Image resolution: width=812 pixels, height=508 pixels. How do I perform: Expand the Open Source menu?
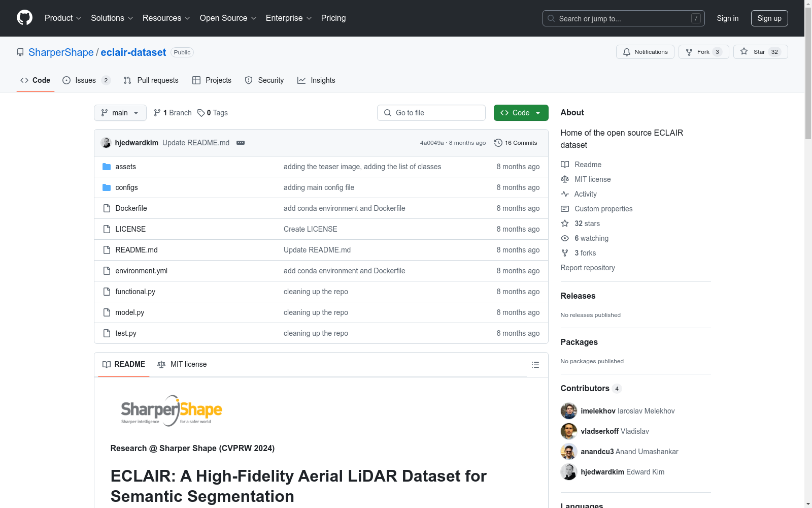point(228,18)
